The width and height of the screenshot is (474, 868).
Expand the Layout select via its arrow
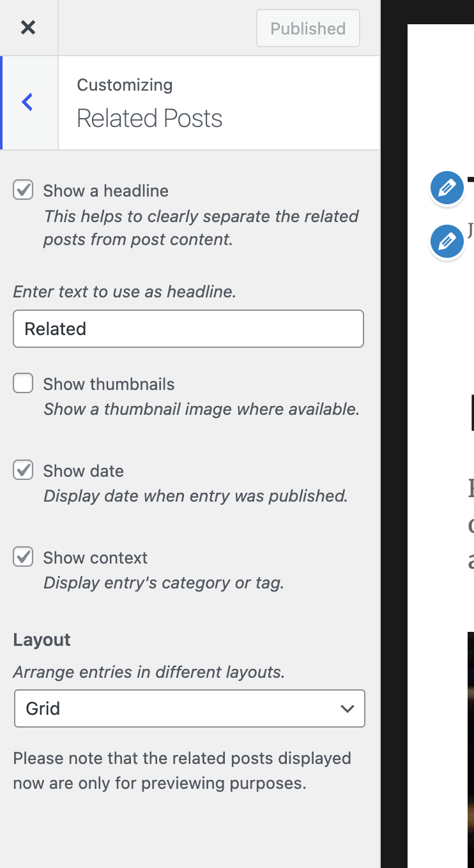click(x=347, y=708)
